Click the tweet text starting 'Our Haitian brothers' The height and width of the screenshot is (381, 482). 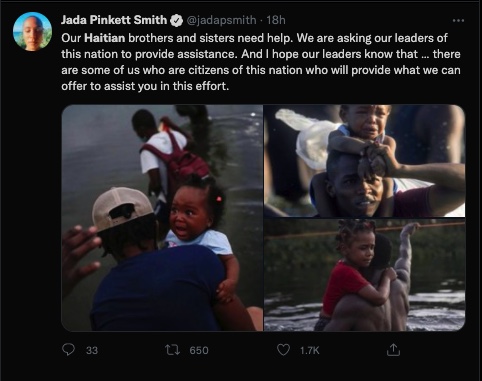261,62
